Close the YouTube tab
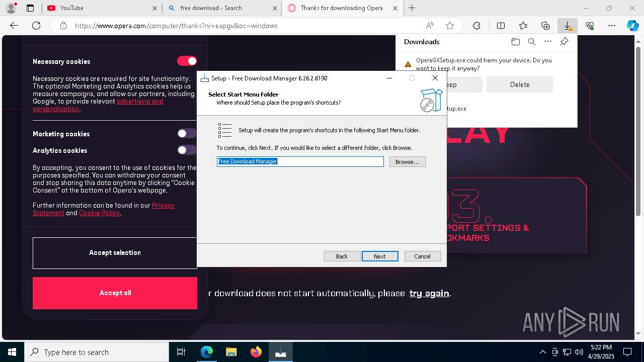Viewport: 644px width, 362px height. (x=154, y=8)
